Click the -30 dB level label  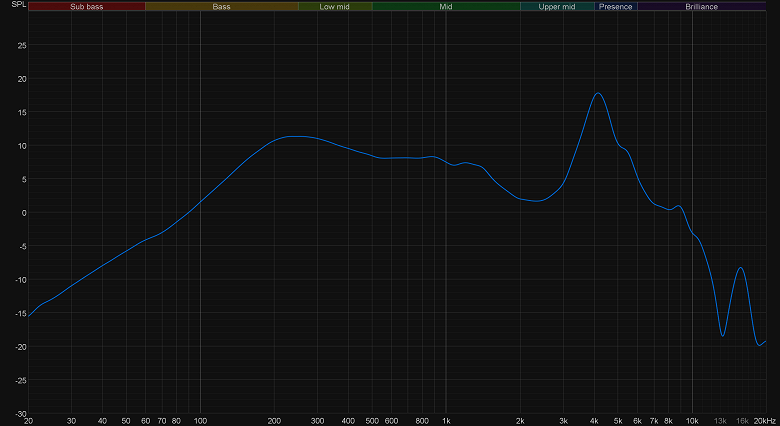click(21, 414)
